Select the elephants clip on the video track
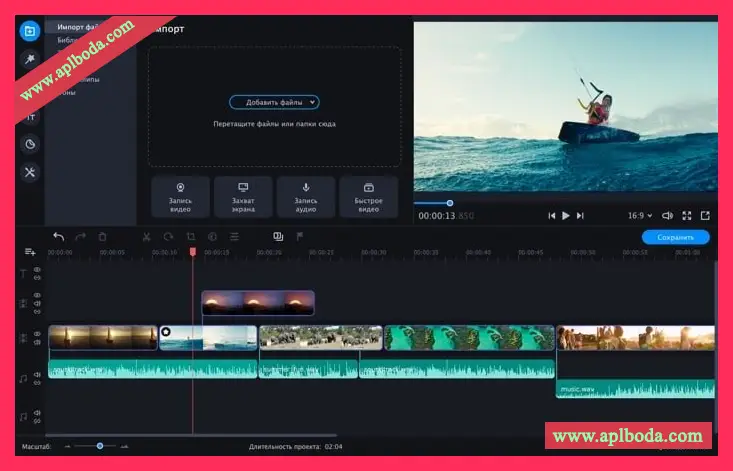Viewport: 733px width, 471px height. pos(321,337)
